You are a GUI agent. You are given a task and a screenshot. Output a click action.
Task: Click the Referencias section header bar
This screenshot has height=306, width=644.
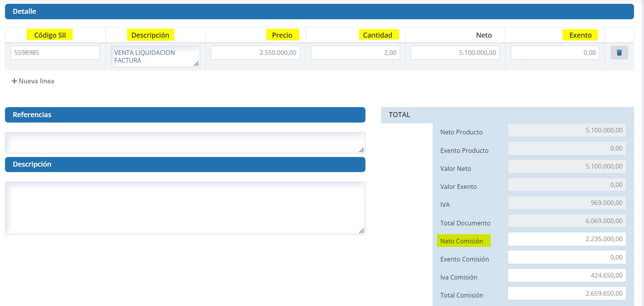(x=185, y=115)
